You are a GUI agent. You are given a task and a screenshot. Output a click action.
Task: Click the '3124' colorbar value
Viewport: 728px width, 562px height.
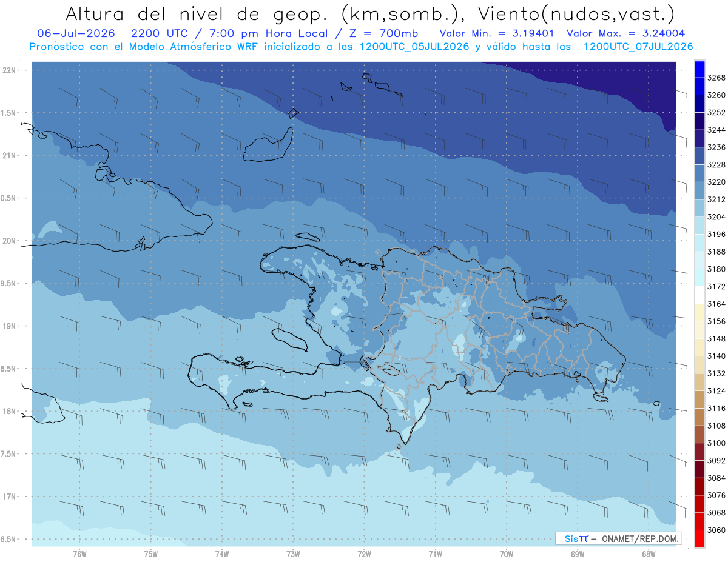coord(716,390)
